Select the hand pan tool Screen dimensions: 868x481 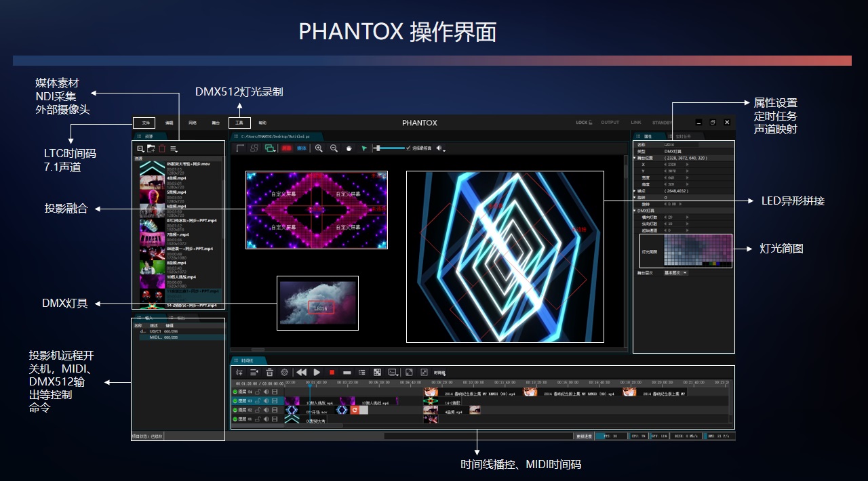tap(349, 148)
